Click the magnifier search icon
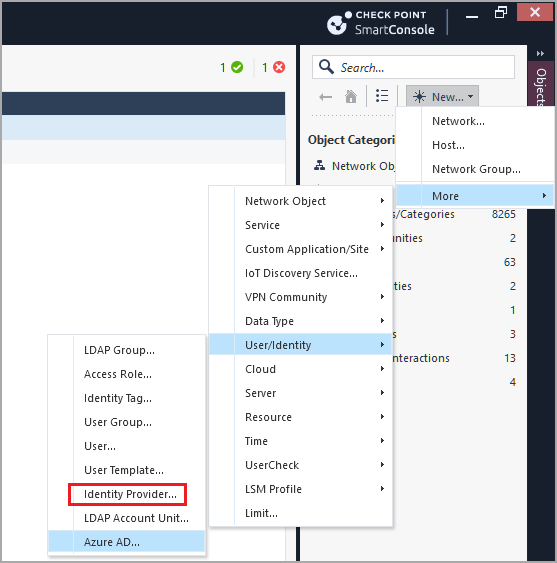This screenshot has height=563, width=557. (326, 67)
